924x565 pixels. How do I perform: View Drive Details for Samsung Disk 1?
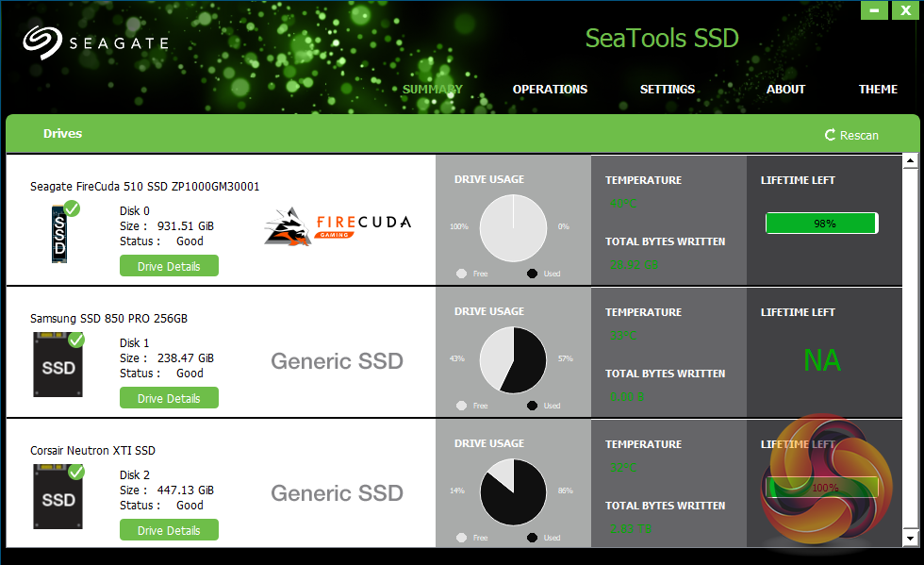point(169,398)
